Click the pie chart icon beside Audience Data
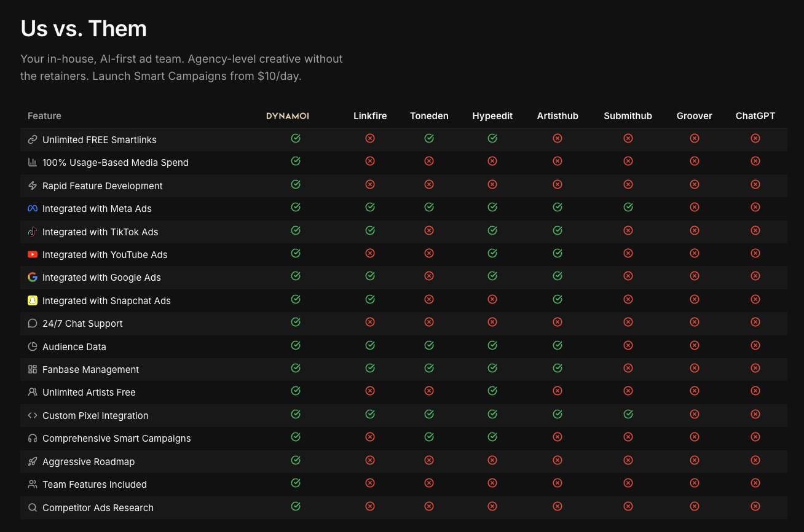Screen dimensions: 804x532 (32, 346)
